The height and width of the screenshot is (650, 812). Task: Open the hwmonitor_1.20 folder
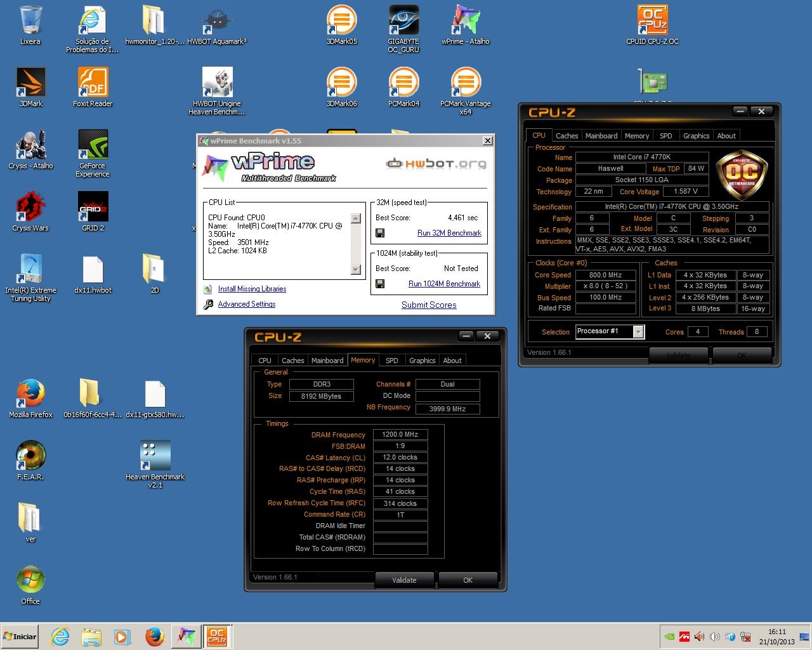coord(154,25)
